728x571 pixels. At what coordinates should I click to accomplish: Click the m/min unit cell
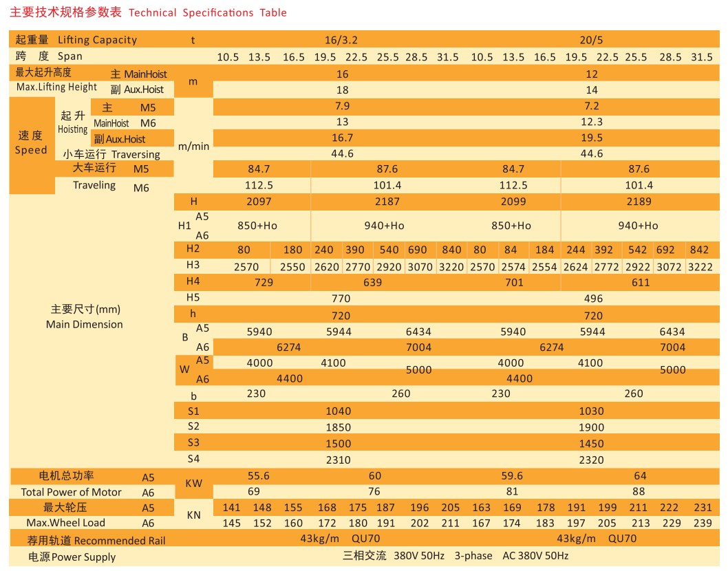(x=193, y=146)
